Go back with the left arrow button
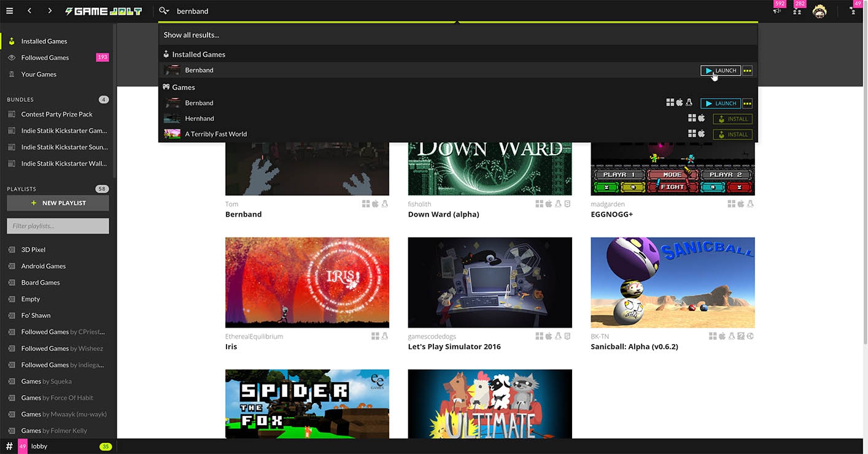Viewport: 868px width, 454px height. 29,11
